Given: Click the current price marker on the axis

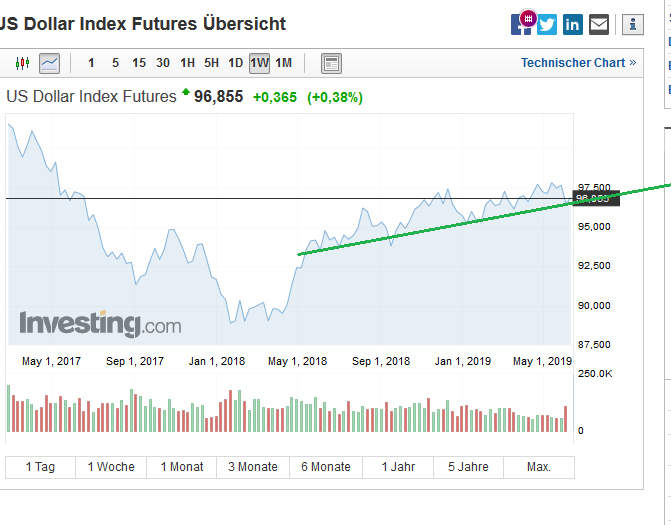Looking at the screenshot, I should pyautogui.click(x=596, y=198).
